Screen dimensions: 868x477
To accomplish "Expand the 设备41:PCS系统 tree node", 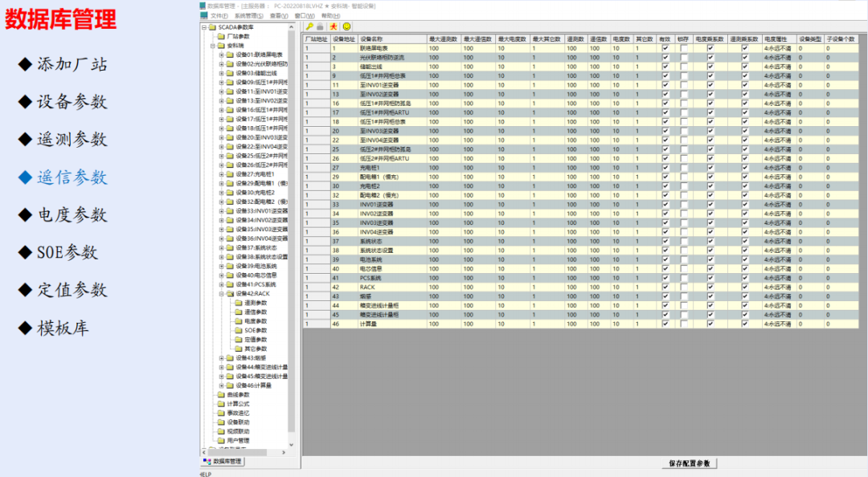I will click(222, 284).
